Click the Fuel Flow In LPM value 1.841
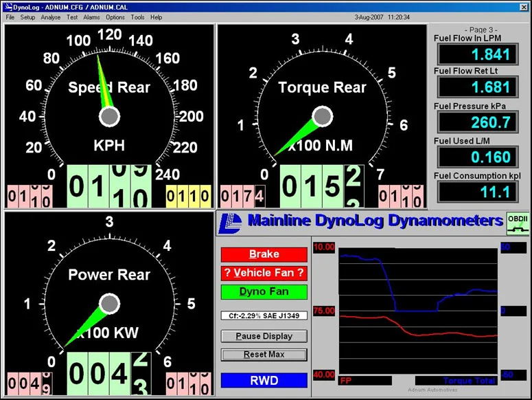 (478, 54)
